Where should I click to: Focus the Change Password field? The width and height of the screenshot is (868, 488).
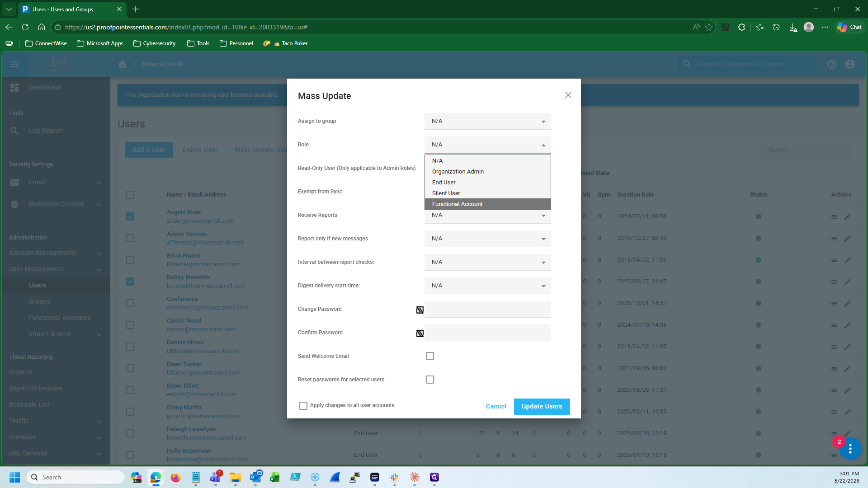tap(487, 309)
